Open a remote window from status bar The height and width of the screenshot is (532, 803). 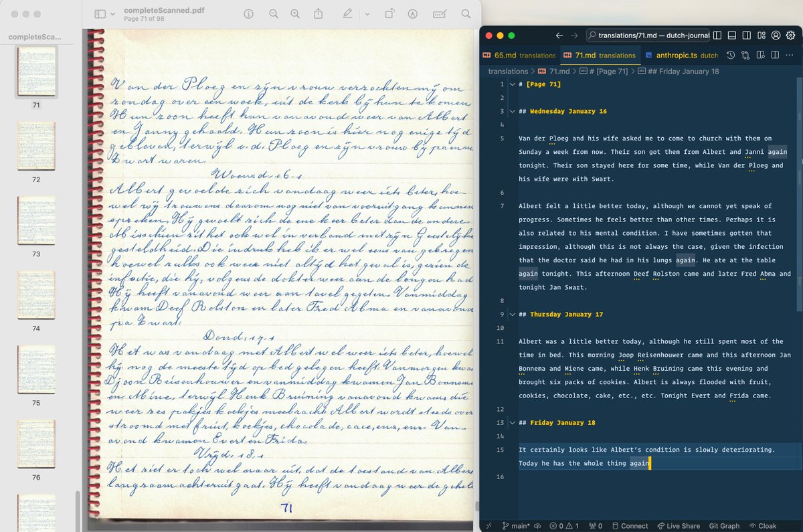click(488, 526)
